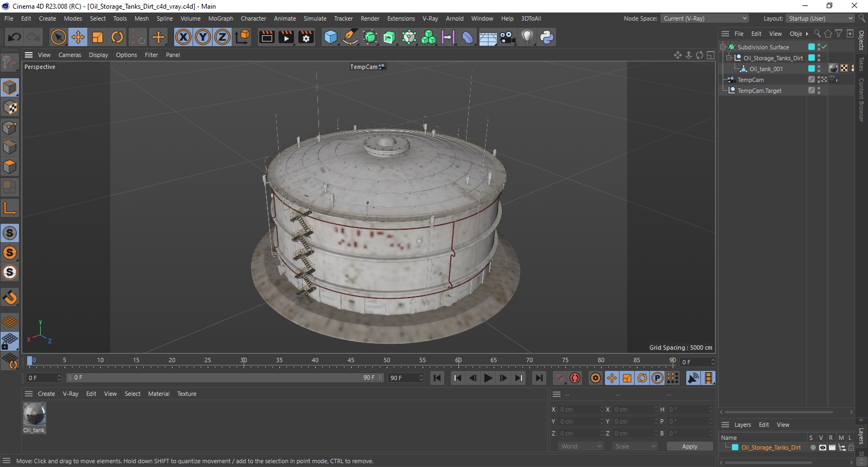Switch to Texture mode icon
Viewport: 868px width, 467px height.
(x=10, y=108)
